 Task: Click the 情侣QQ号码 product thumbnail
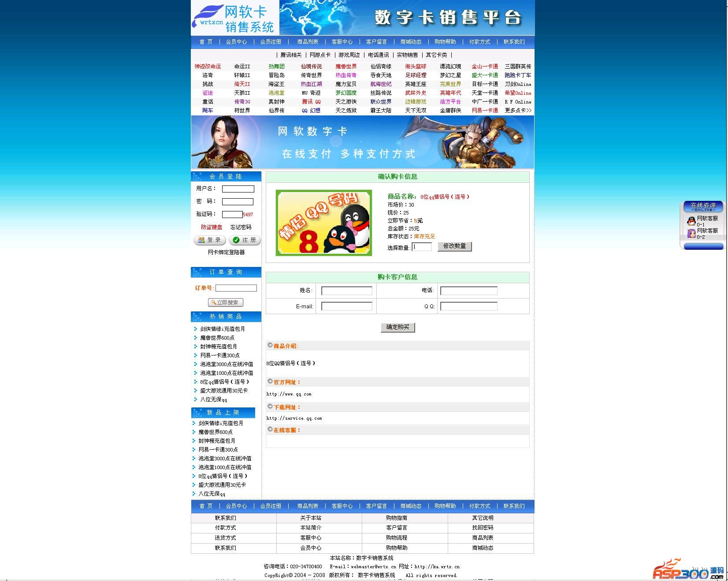point(324,223)
